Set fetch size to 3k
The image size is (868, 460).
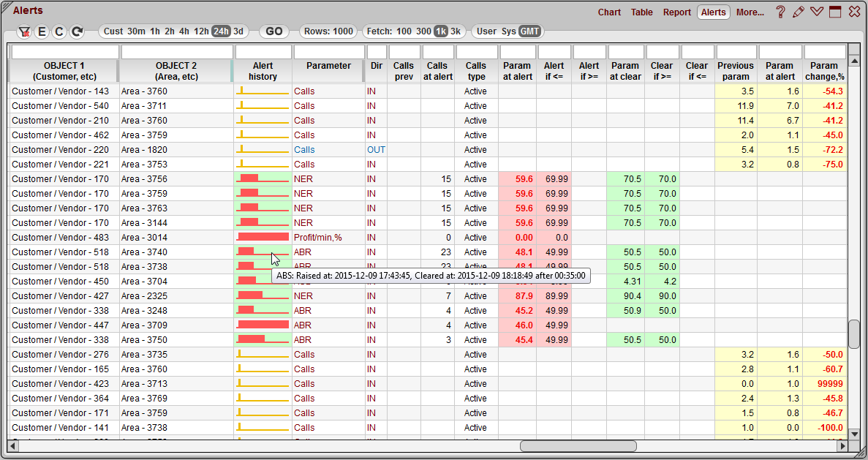(454, 31)
